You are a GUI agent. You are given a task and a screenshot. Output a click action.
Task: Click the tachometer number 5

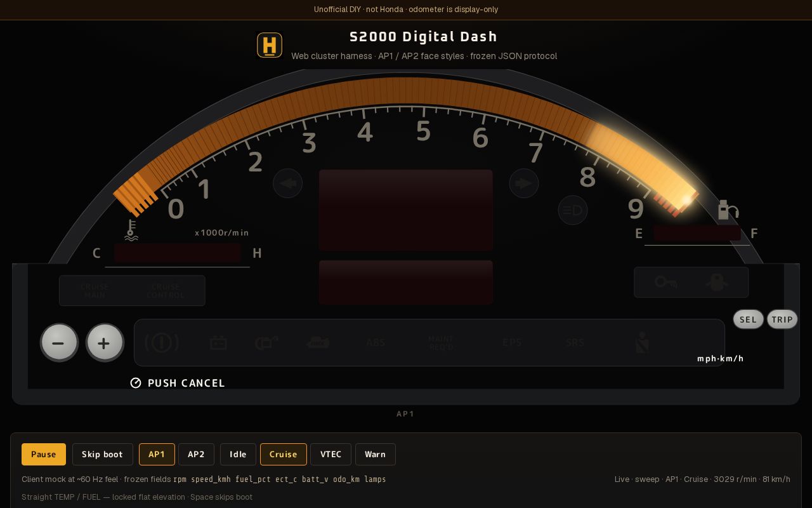(423, 131)
